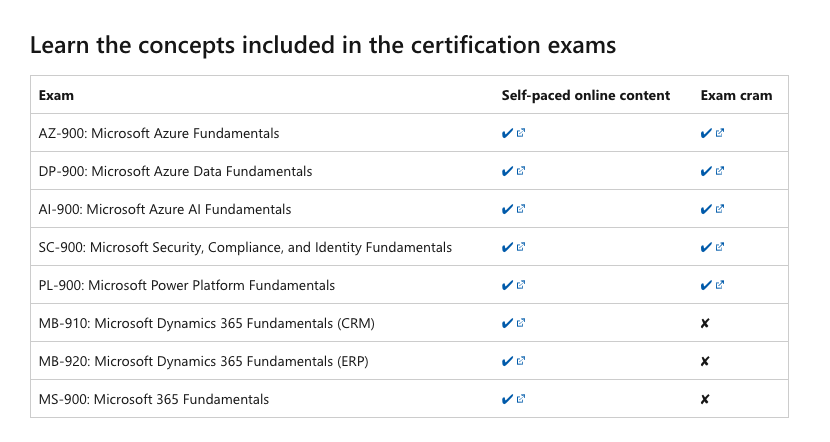This screenshot has height=442, width=830.
Task: Select 'AZ-900: Microsoft Azure Fundamentals' row text
Action: [159, 133]
